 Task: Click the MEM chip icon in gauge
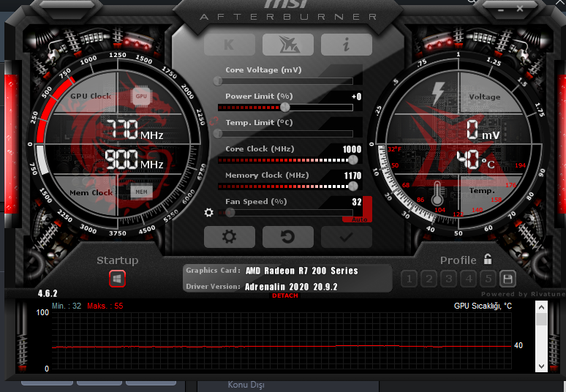tap(141, 192)
